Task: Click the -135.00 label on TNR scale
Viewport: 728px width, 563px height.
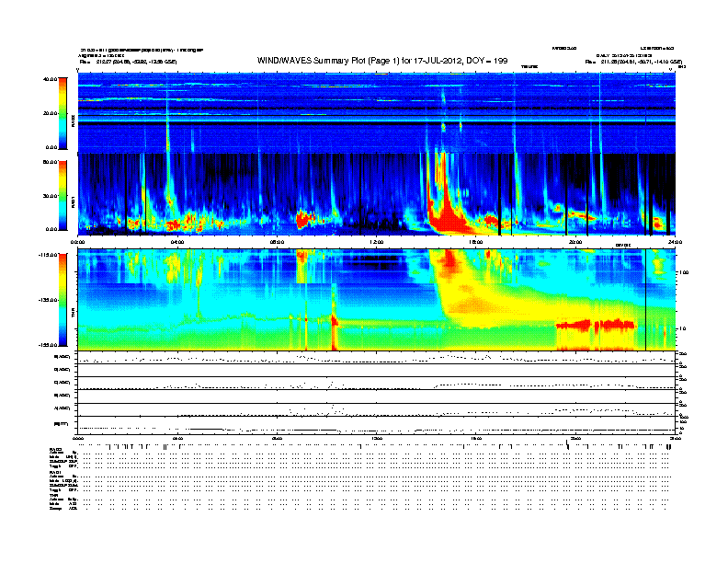Action: 49,300
